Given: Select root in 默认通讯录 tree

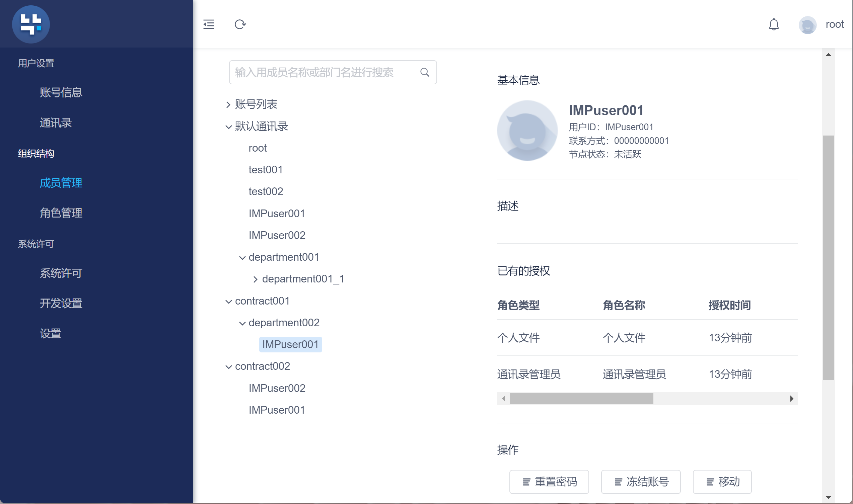Looking at the screenshot, I should point(258,148).
